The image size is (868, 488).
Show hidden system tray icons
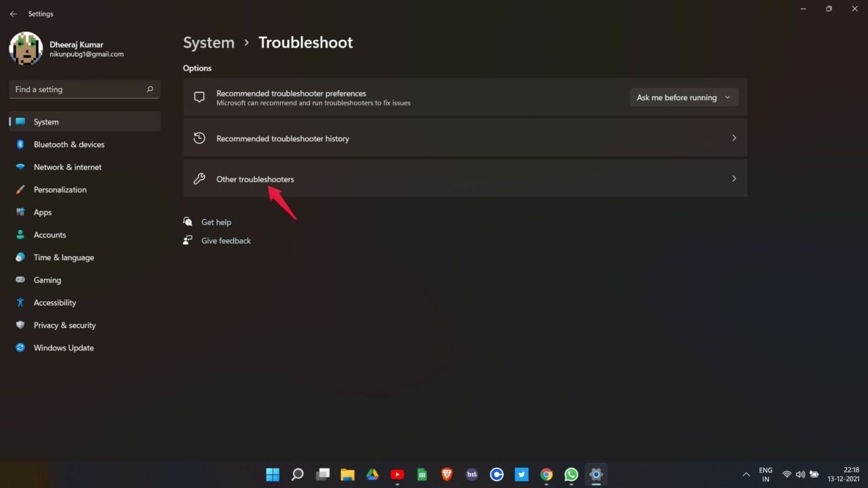tap(746, 474)
